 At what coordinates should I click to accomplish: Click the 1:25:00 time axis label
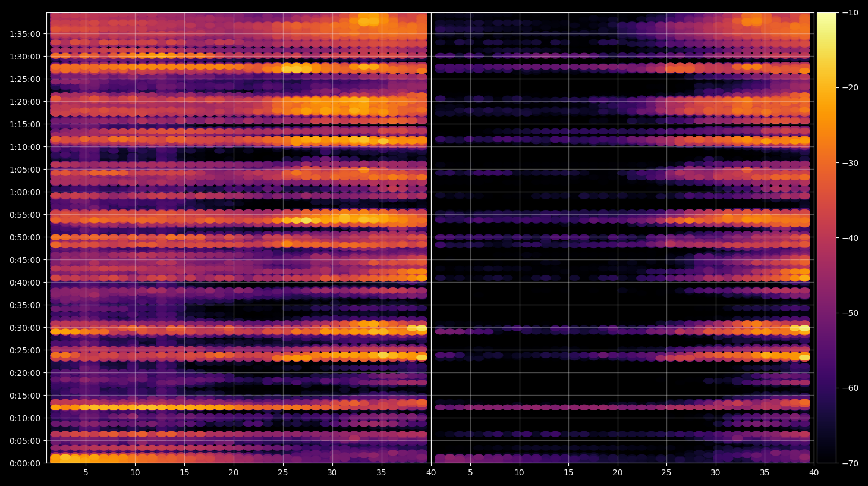tap(25, 79)
